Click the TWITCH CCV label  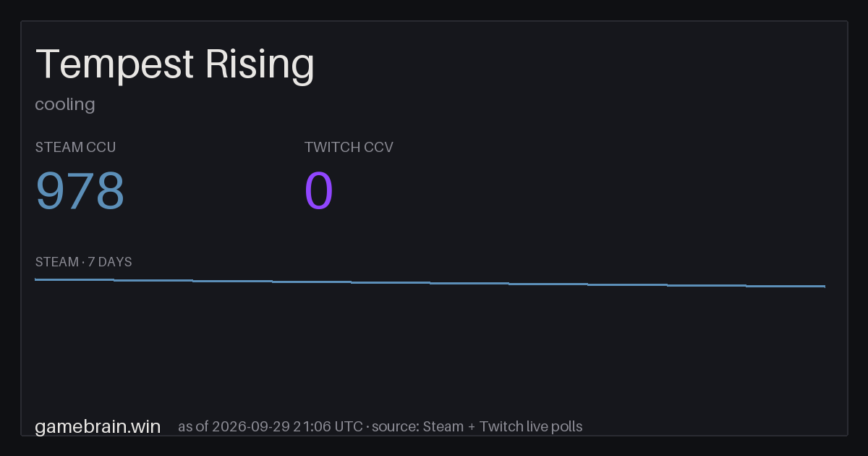click(349, 147)
